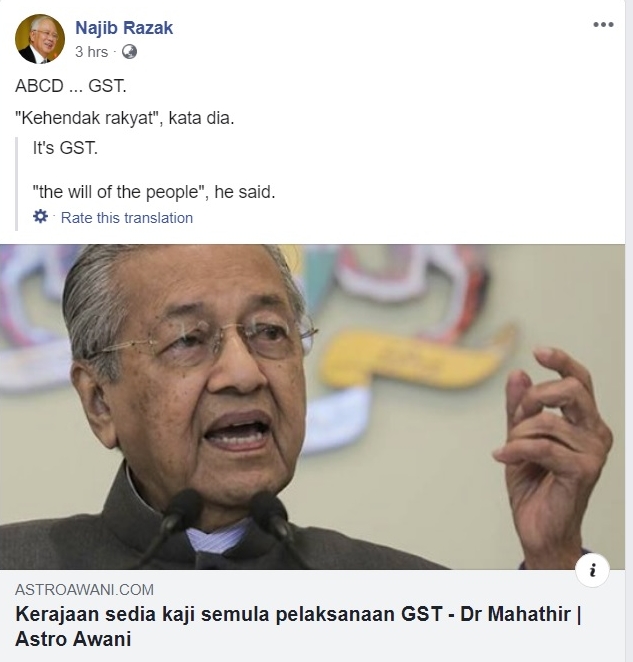Click the microphones in the article photo
Viewport: 633px width, 662px height.
[228, 524]
